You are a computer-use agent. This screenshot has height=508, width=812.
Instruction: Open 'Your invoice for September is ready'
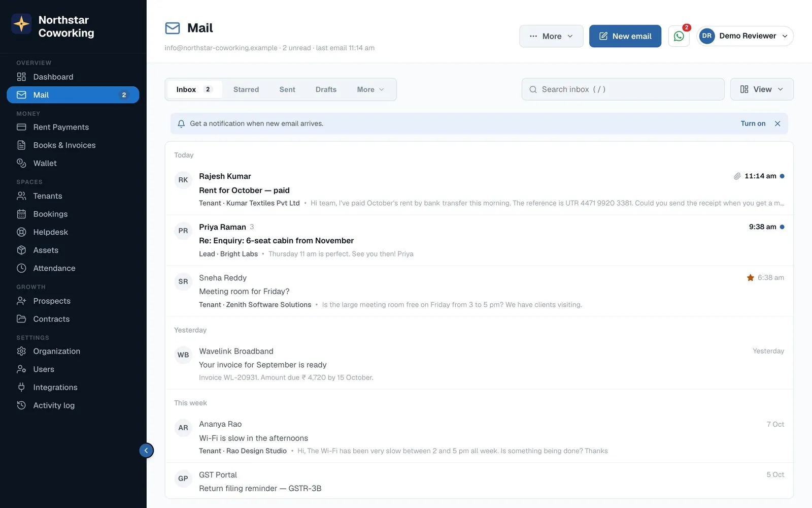point(479,364)
